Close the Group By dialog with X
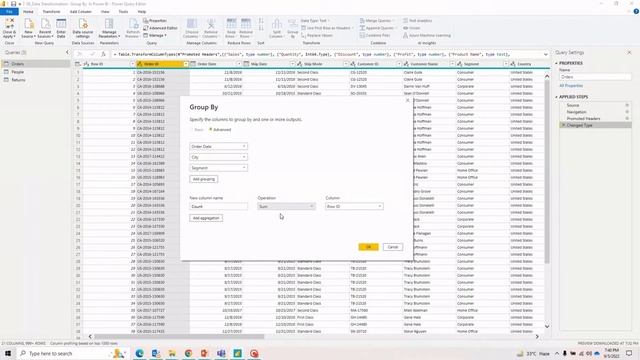The image size is (640, 360). tap(407, 100)
